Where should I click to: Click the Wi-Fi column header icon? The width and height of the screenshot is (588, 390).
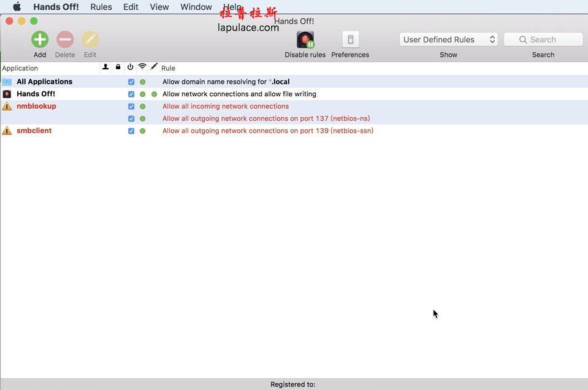(142, 67)
